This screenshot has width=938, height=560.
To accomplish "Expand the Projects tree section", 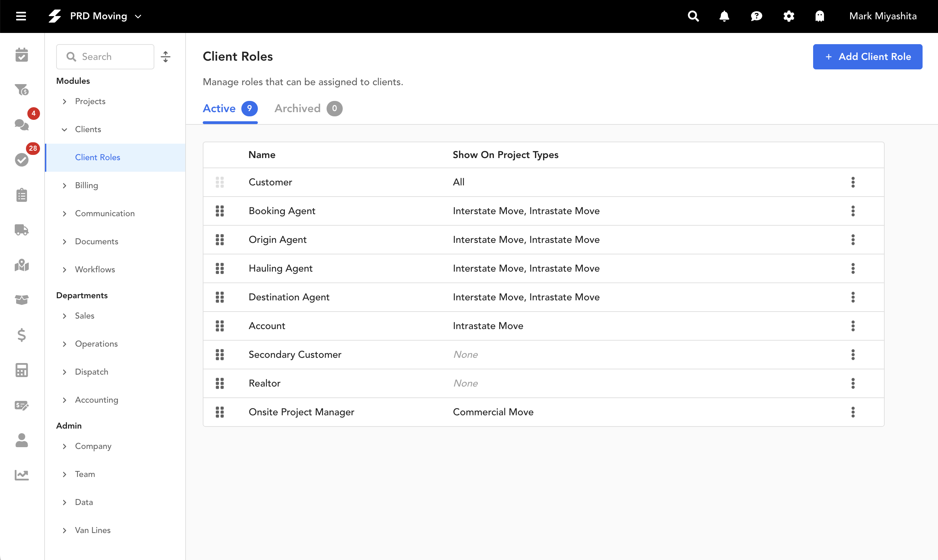I will [x=65, y=102].
